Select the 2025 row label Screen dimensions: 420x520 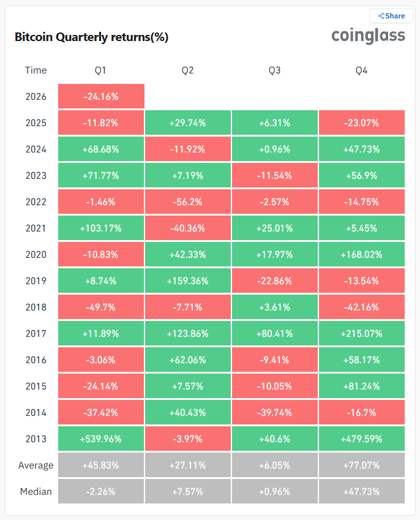[36, 123]
